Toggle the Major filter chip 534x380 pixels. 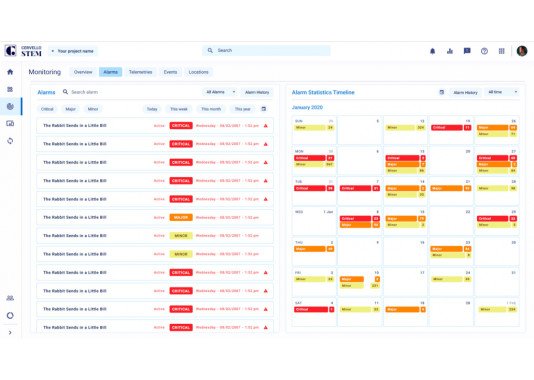(70, 109)
